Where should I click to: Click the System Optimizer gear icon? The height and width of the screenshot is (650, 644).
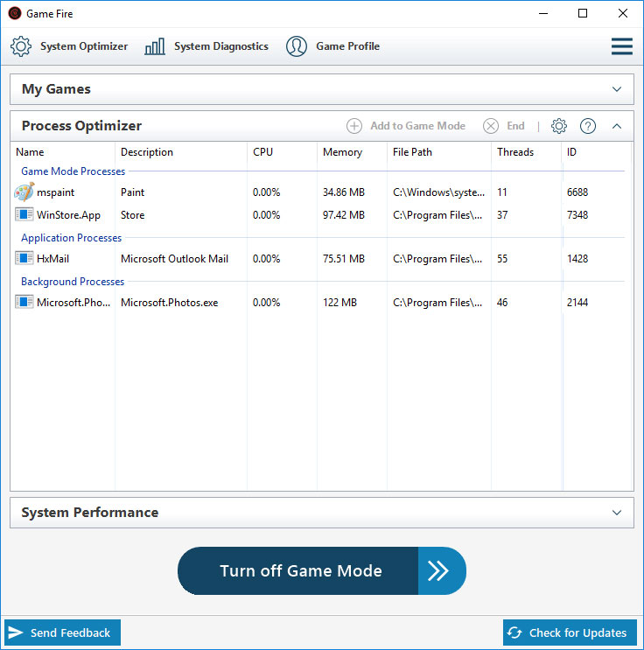tap(21, 46)
